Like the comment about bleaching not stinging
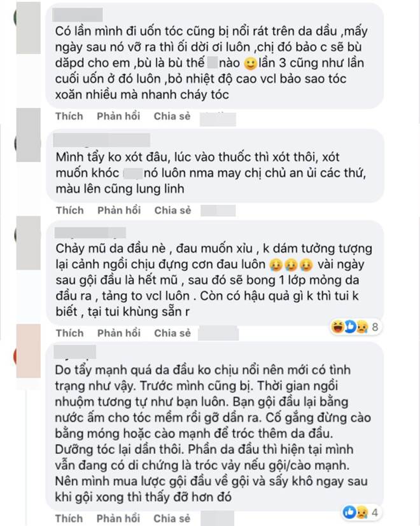Image resolution: width=420 pixels, height=526 pixels. [x=70, y=211]
